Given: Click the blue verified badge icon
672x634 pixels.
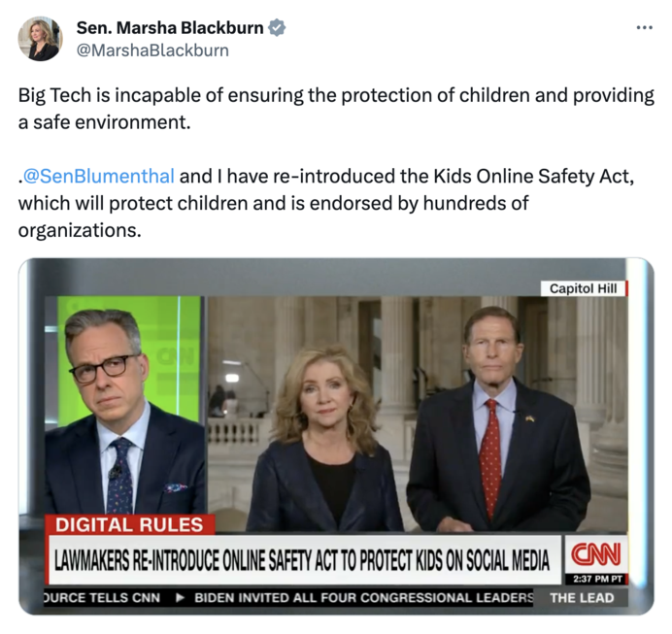Looking at the screenshot, I should pos(277,28).
